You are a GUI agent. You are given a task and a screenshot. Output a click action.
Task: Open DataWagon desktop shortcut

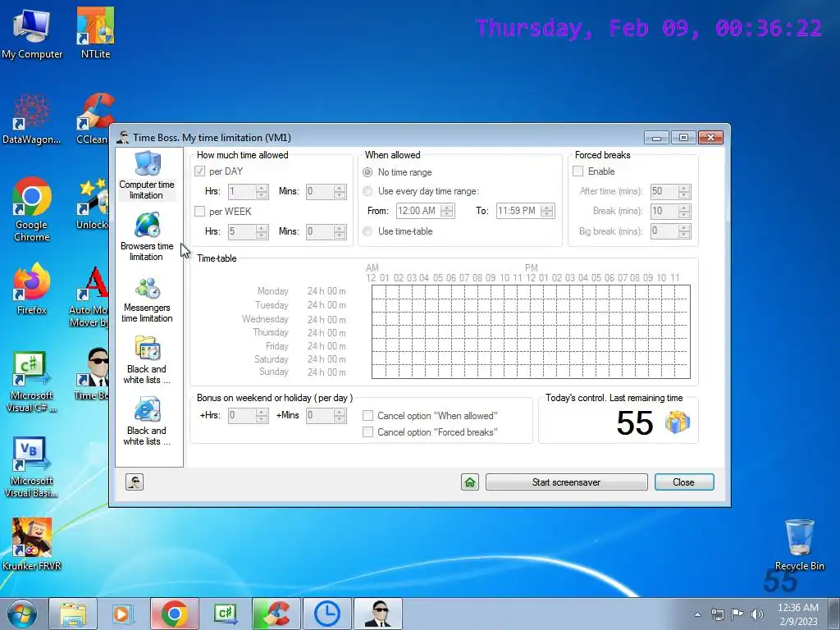[x=32, y=119]
